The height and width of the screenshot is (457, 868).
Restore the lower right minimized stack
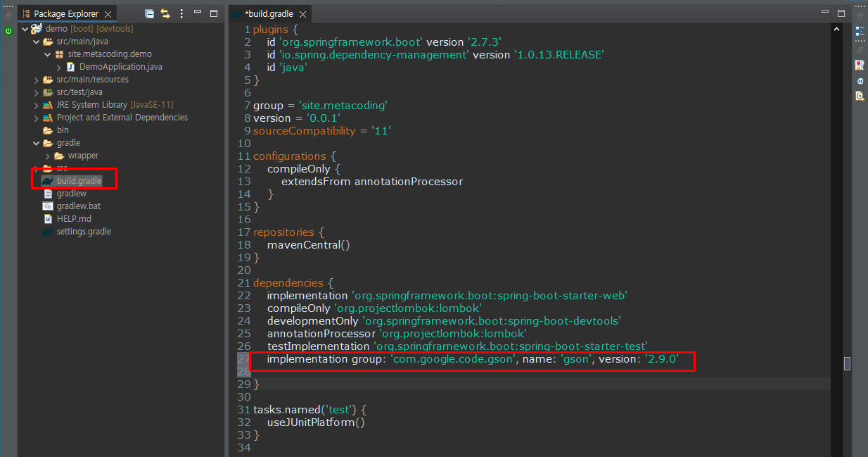click(x=860, y=49)
